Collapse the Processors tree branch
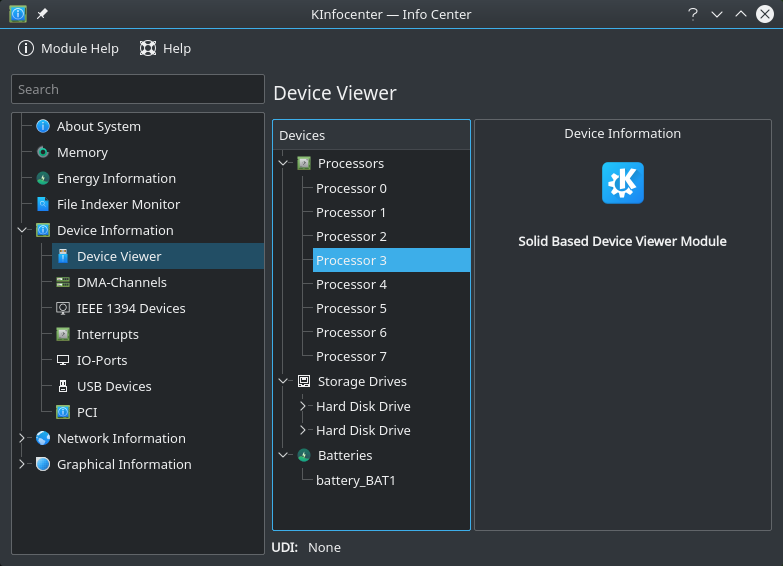783x566 pixels. coord(284,164)
